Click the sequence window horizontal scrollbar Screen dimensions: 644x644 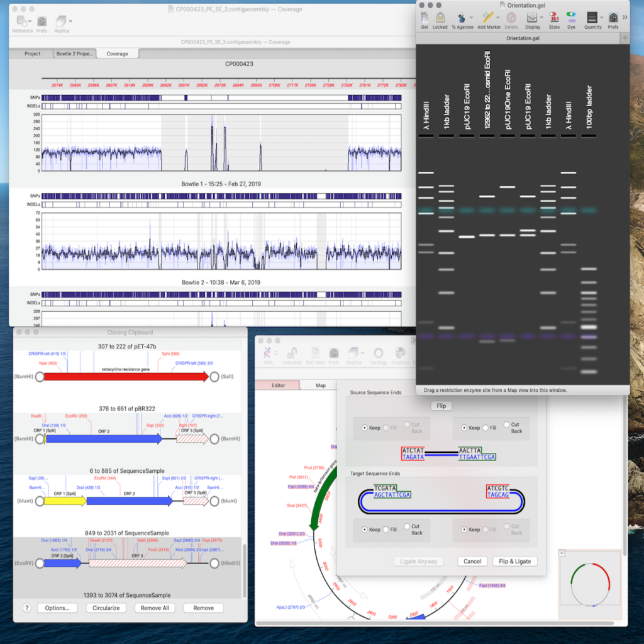(435, 623)
